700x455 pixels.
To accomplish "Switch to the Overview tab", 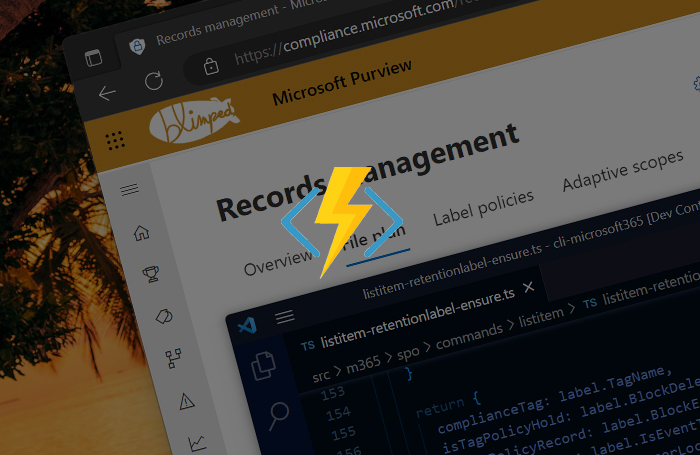I will point(279,263).
